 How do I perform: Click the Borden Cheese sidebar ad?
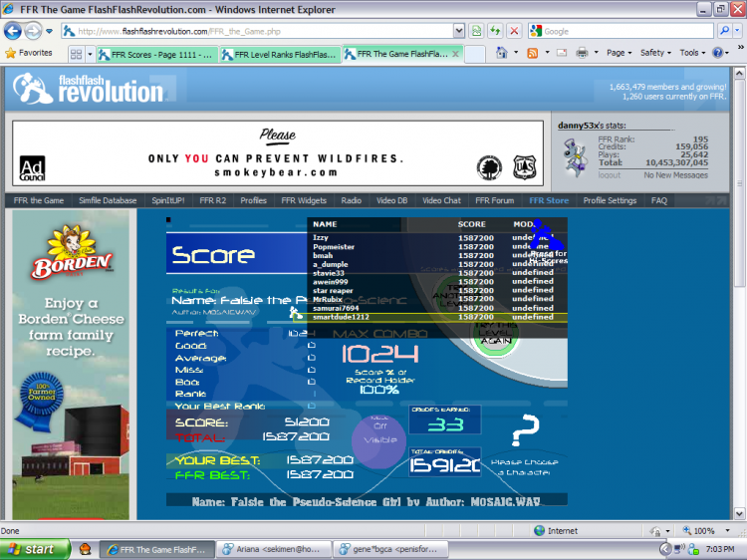[x=71, y=365]
